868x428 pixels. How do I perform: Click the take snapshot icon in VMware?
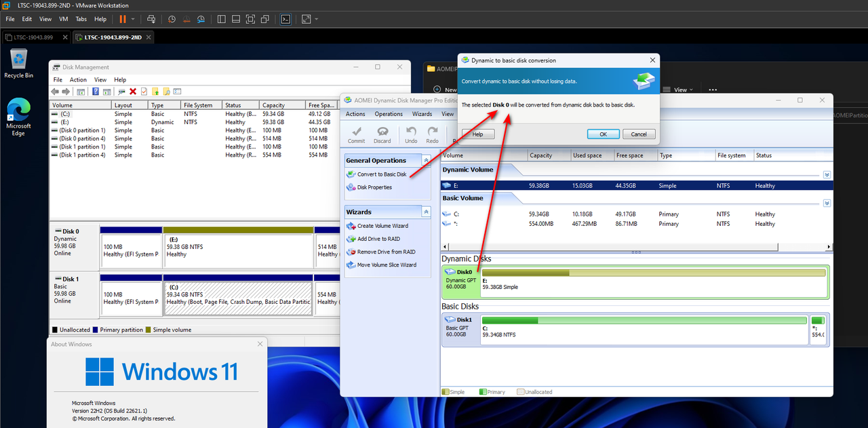(172, 19)
